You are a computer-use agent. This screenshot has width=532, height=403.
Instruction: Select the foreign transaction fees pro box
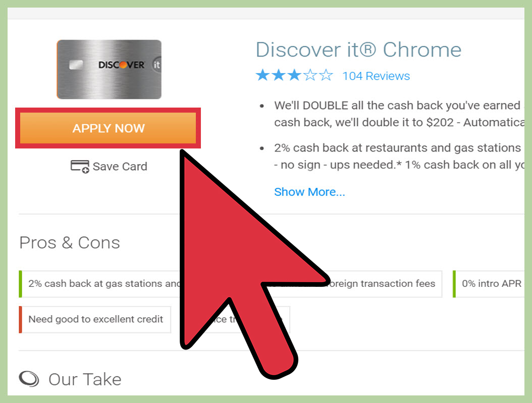tap(384, 284)
